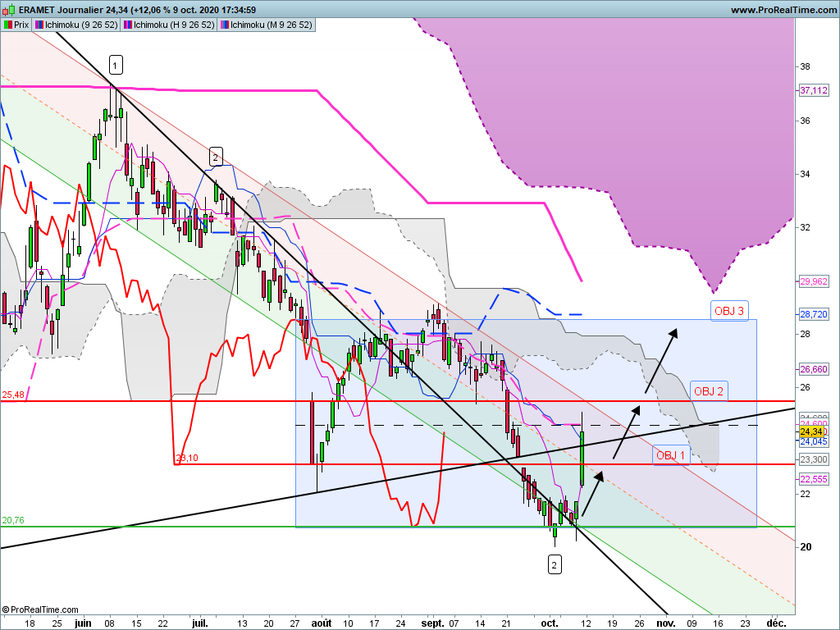Screen dimensions: 840x630
Task: Open the Ichimoku (M 9 26 52) tab
Action: (267, 25)
